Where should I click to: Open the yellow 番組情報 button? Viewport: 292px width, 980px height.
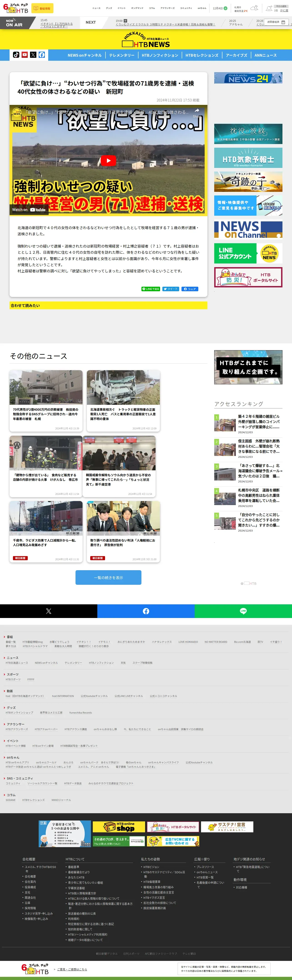click(42, 8)
